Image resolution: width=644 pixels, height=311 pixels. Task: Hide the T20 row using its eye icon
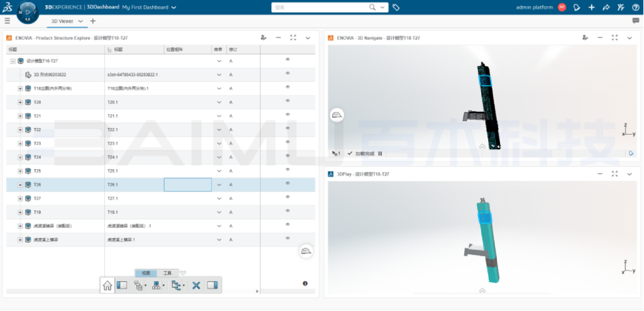coord(287,101)
